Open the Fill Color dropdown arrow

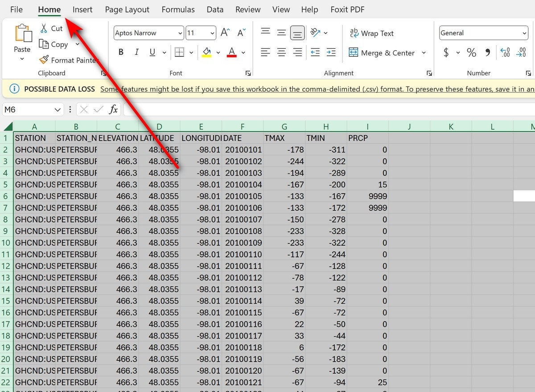tap(218, 52)
